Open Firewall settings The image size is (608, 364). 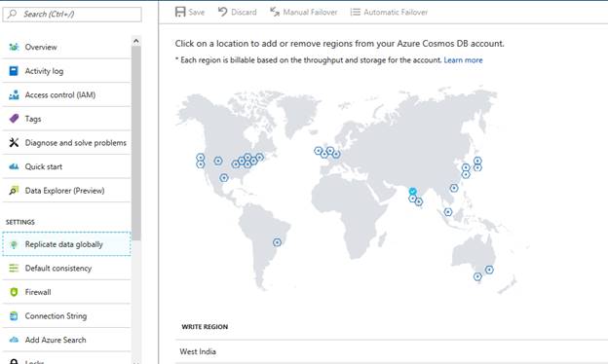click(66, 292)
